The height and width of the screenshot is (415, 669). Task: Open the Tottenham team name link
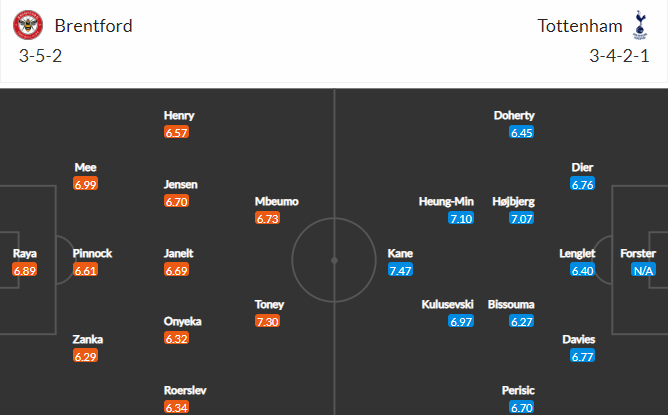[580, 26]
